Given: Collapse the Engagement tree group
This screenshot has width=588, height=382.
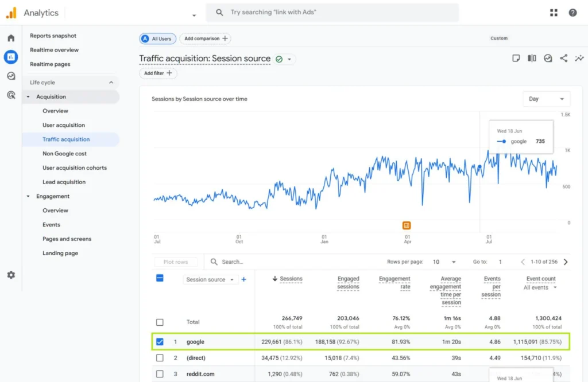Looking at the screenshot, I should click(x=28, y=196).
